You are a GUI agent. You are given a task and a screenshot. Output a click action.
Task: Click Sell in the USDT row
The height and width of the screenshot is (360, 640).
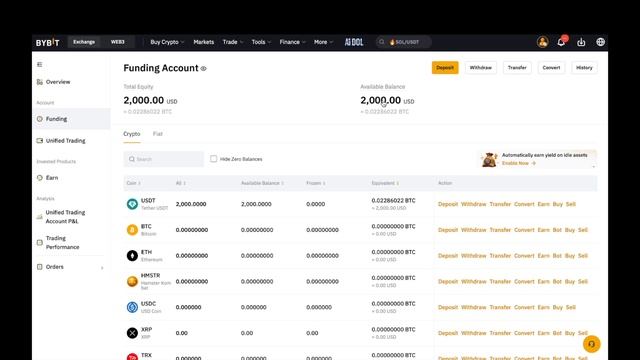[x=571, y=204]
